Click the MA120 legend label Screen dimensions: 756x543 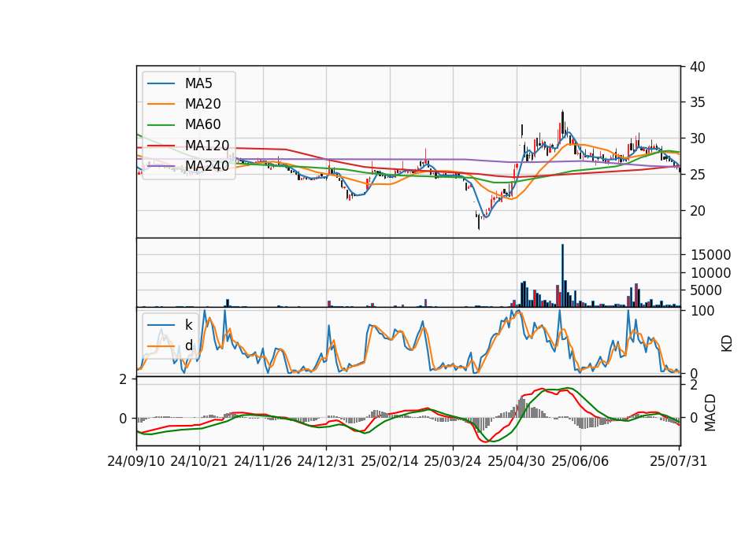[x=207, y=146]
